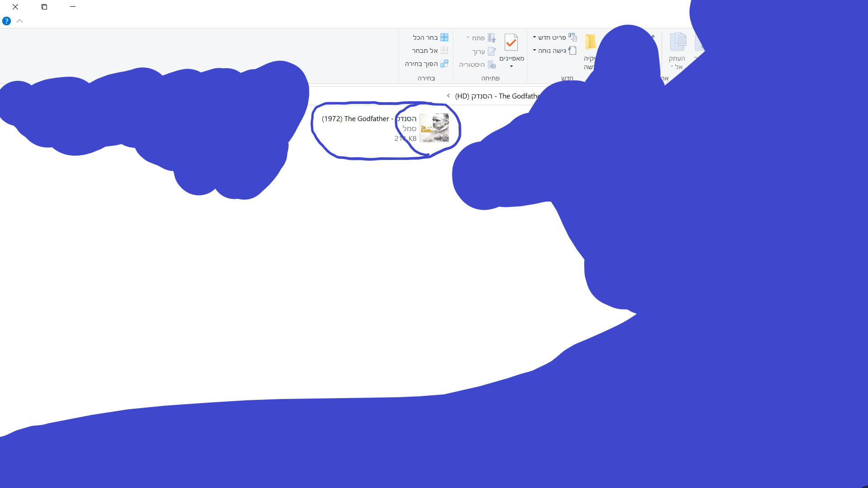Open Easy access (גישה נוחה) dropdown
868x488 pixels.
pyautogui.click(x=555, y=51)
